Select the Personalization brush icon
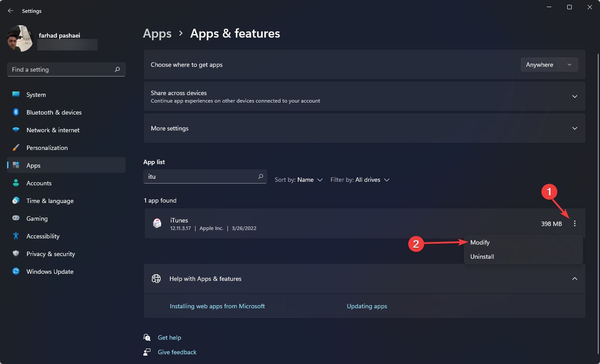The width and height of the screenshot is (600, 364). pos(16,148)
